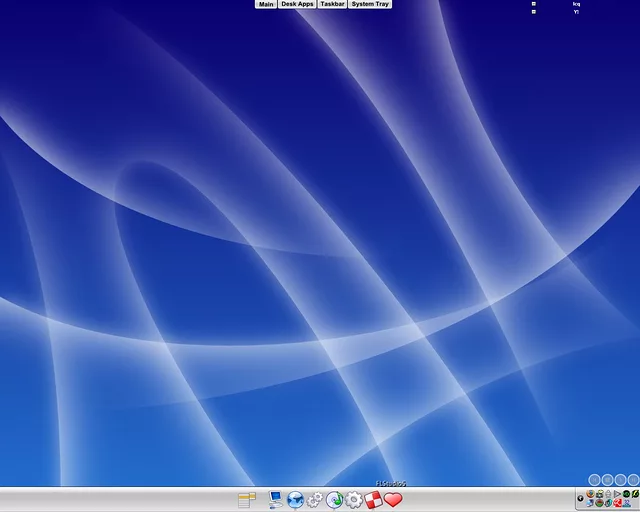Click the Icq label

click(x=576, y=4)
